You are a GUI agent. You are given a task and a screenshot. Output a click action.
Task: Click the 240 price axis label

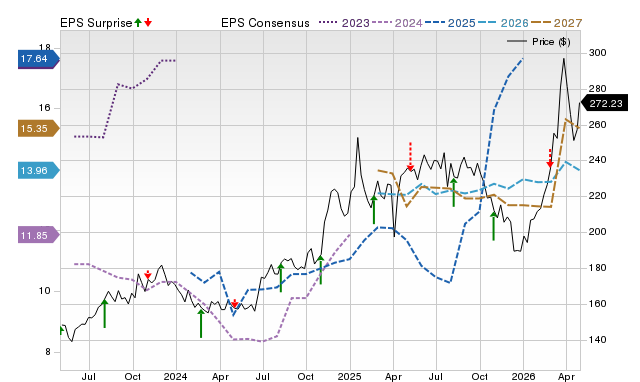point(598,160)
